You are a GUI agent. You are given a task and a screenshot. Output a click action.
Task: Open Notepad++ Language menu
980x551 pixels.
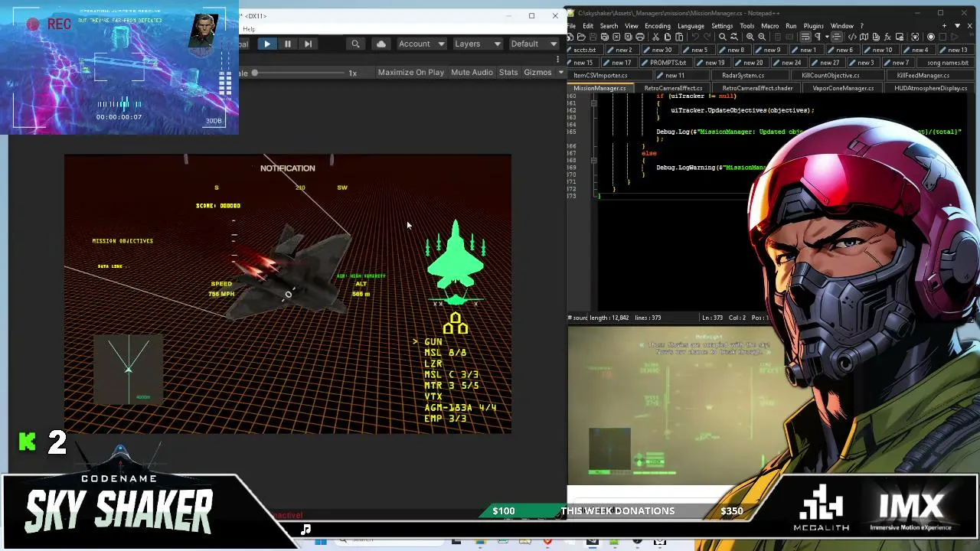click(691, 26)
